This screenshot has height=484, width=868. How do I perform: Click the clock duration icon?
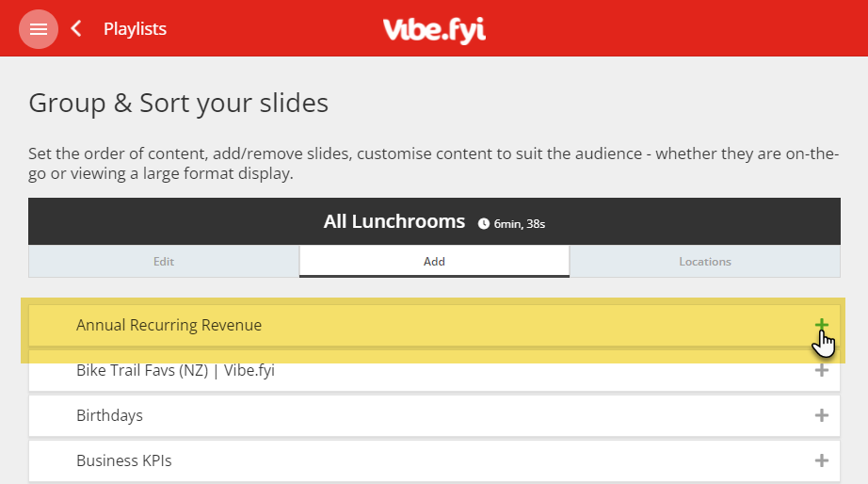pyautogui.click(x=484, y=224)
